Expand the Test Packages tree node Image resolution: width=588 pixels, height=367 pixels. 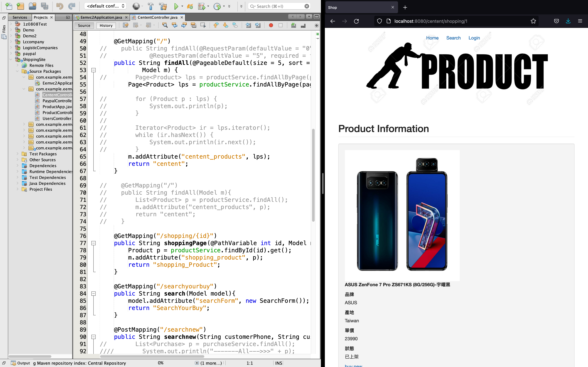coord(18,154)
